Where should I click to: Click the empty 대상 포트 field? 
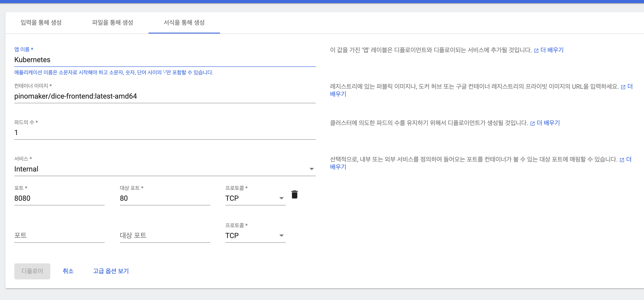[165, 235]
